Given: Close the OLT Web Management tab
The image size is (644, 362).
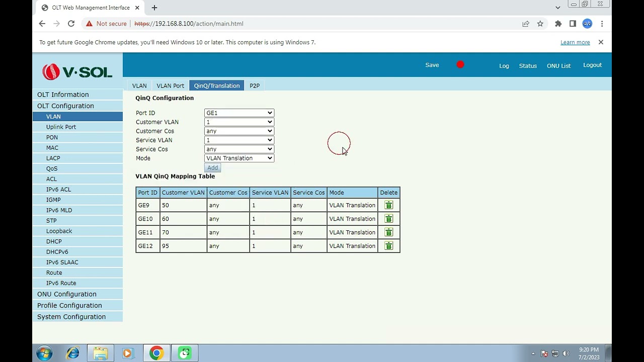Looking at the screenshot, I should click(137, 8).
